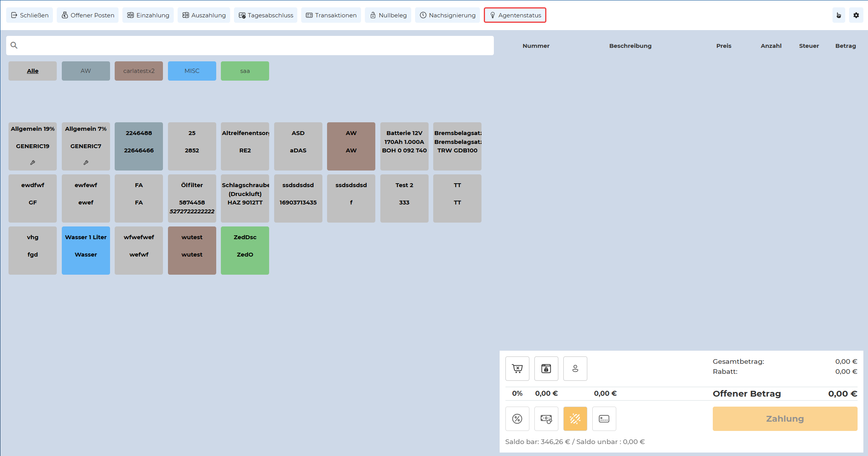Select ssdsdsdsd 16903713435 tile
Viewport: 868px width, 456px height.
pos(298,198)
